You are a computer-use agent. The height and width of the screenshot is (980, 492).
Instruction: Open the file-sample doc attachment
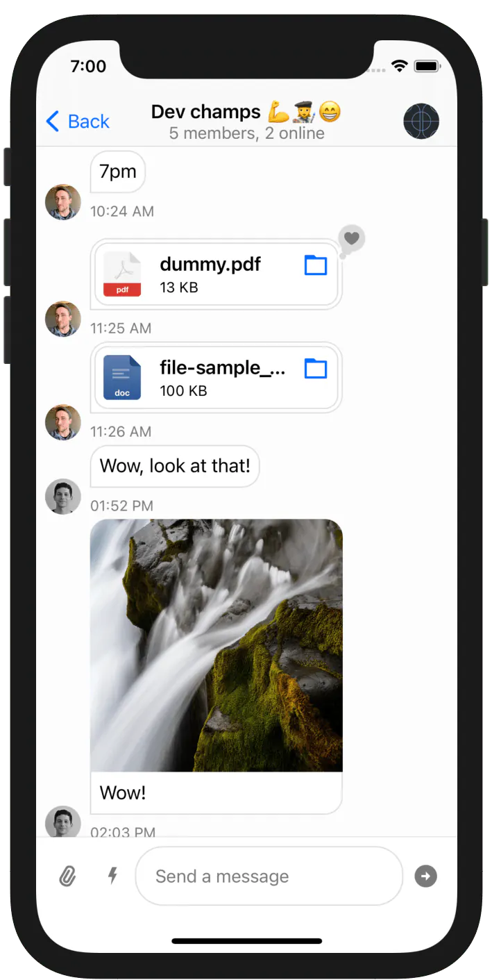[x=217, y=377]
